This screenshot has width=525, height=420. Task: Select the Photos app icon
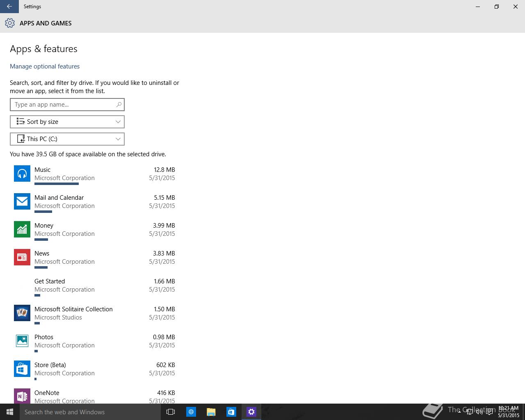click(22, 341)
